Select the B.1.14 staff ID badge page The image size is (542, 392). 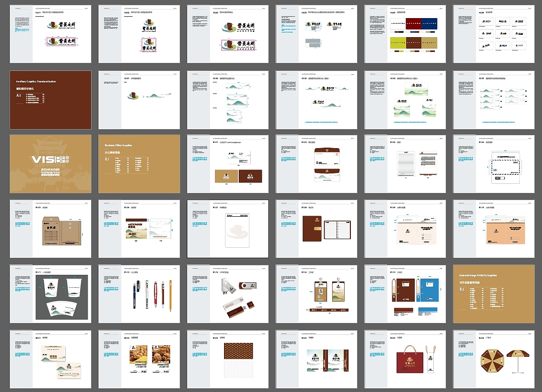(316, 294)
